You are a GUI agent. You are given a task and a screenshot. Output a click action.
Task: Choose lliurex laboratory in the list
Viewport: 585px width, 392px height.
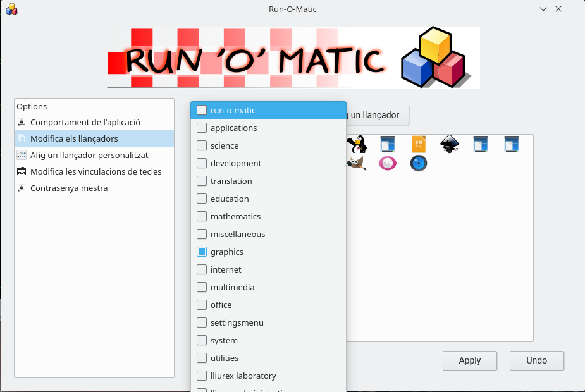click(268, 376)
